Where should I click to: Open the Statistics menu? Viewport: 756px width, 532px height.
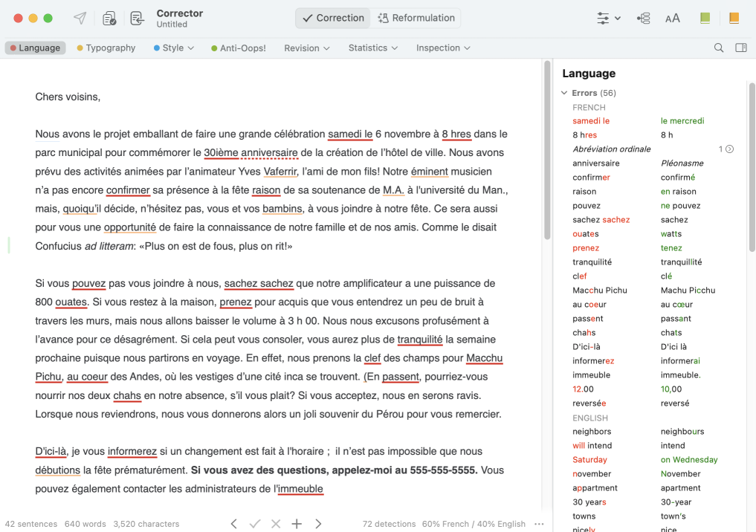[372, 48]
